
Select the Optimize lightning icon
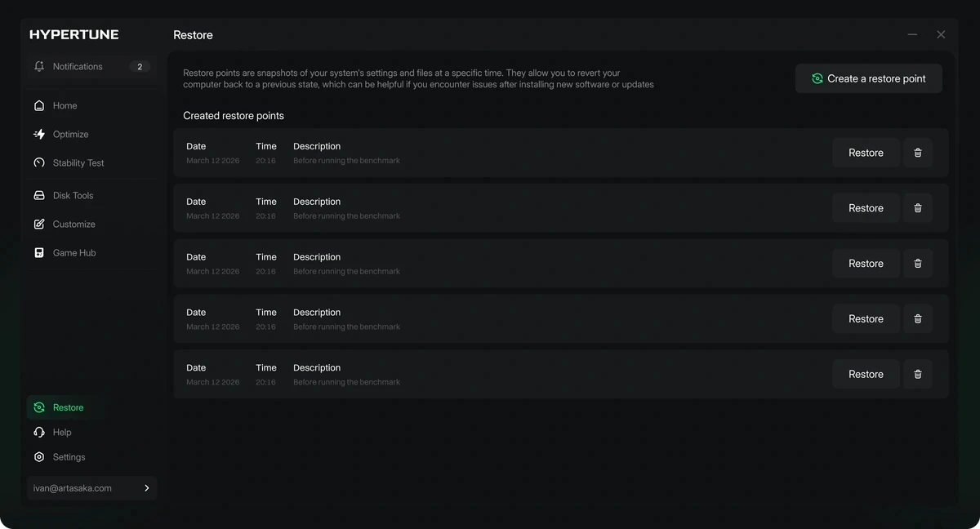[39, 134]
